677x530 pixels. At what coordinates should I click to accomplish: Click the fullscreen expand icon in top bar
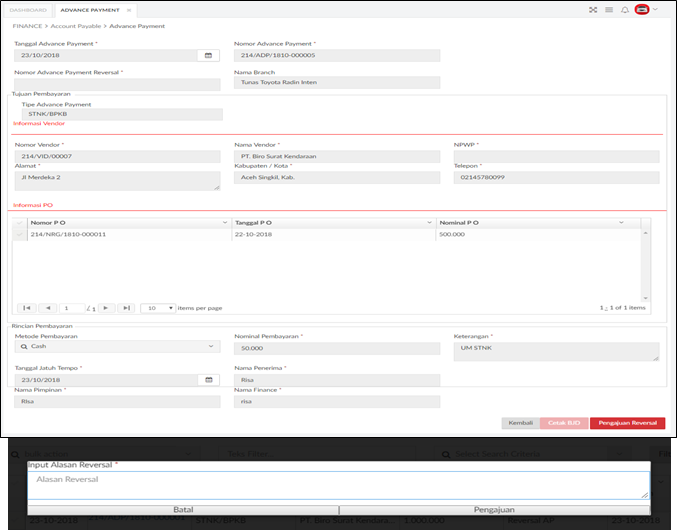(593, 10)
